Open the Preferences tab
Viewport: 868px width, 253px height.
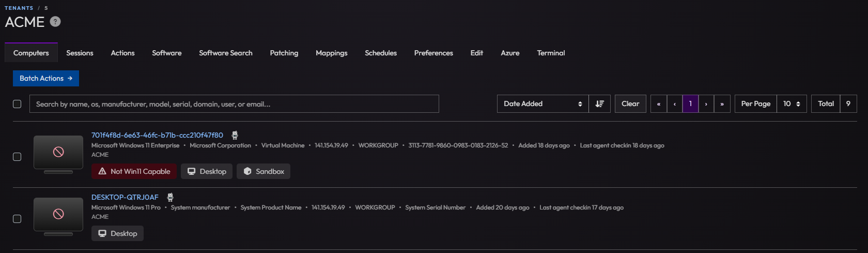coord(433,53)
